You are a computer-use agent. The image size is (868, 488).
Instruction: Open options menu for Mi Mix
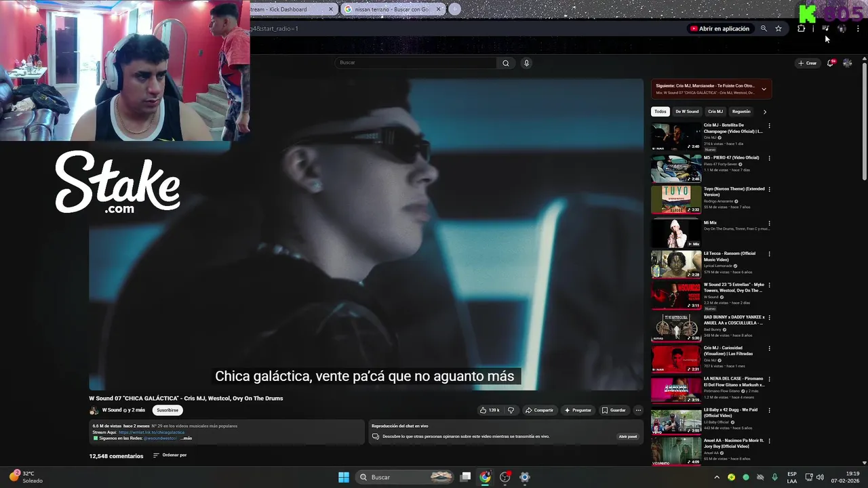[769, 223]
